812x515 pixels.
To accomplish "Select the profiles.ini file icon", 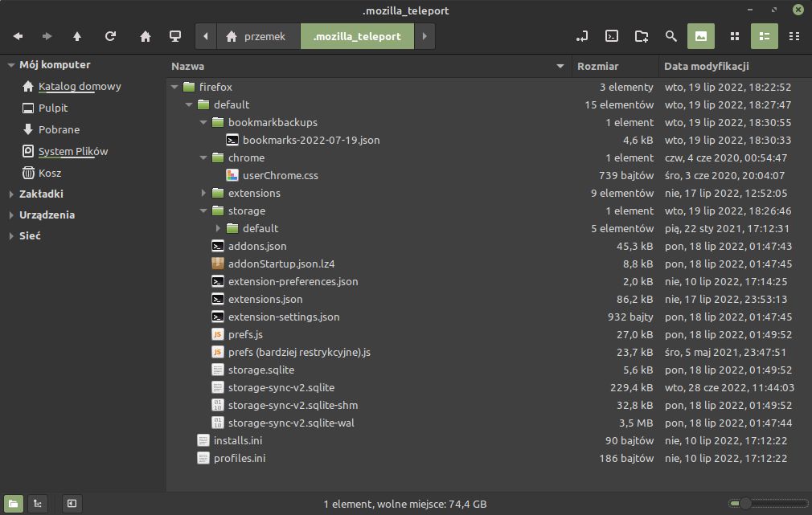I will pos(203,458).
